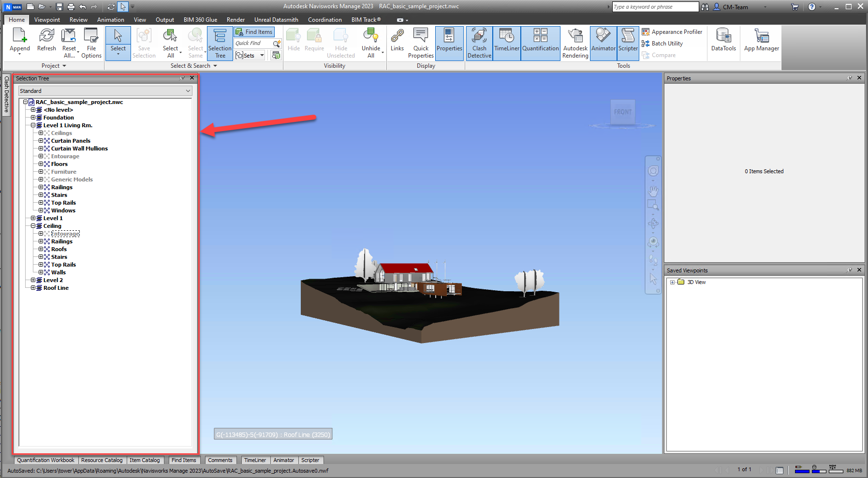Screen dimensions: 868x478
Task: Open Autodesk Rendering tool
Action: coord(575,43)
